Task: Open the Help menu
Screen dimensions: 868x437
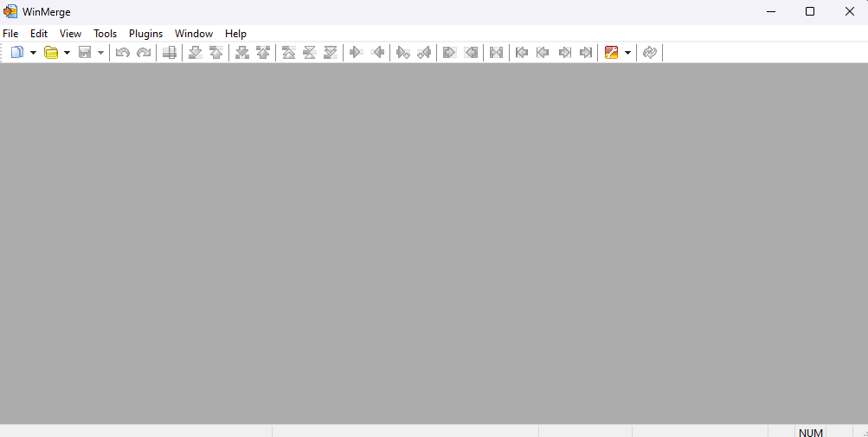Action: (x=235, y=34)
